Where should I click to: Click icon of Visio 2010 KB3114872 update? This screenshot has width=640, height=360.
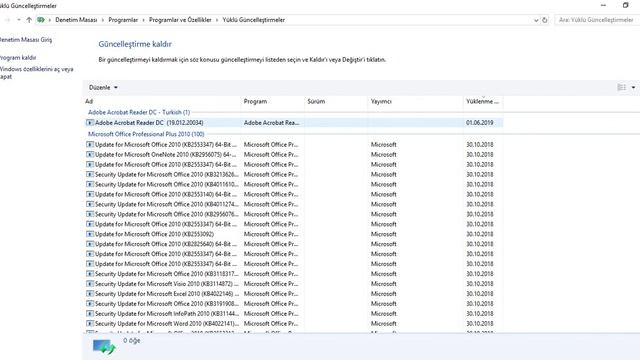(90, 284)
